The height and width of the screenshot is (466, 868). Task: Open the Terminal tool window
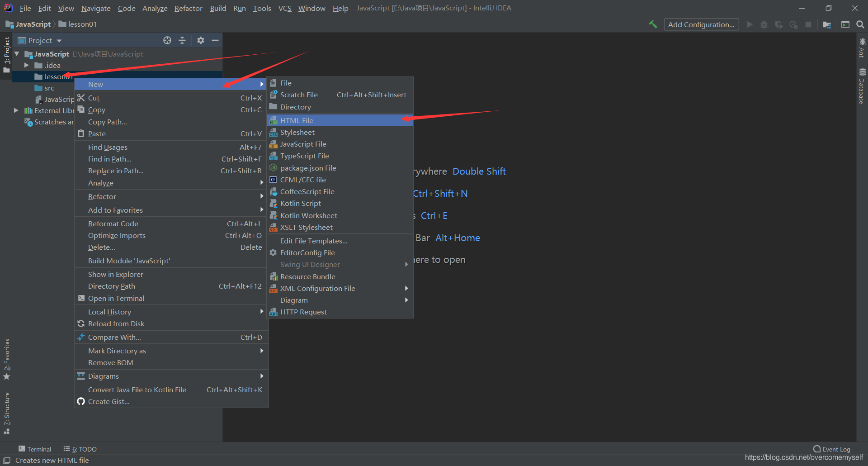tap(35, 449)
